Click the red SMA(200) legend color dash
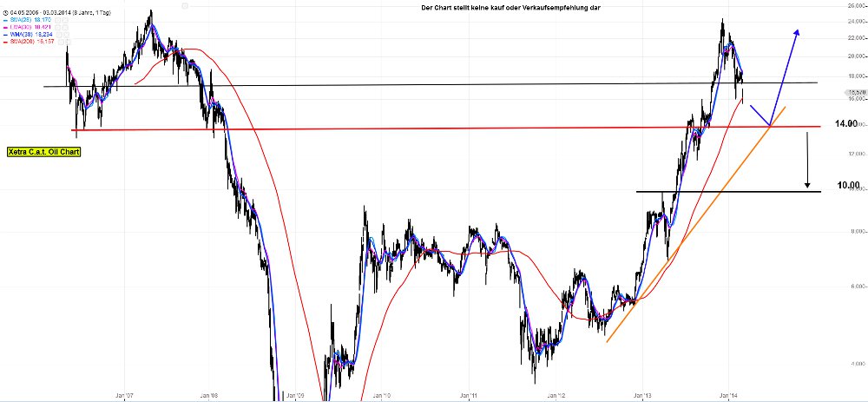The width and height of the screenshot is (868, 402). click(5, 42)
